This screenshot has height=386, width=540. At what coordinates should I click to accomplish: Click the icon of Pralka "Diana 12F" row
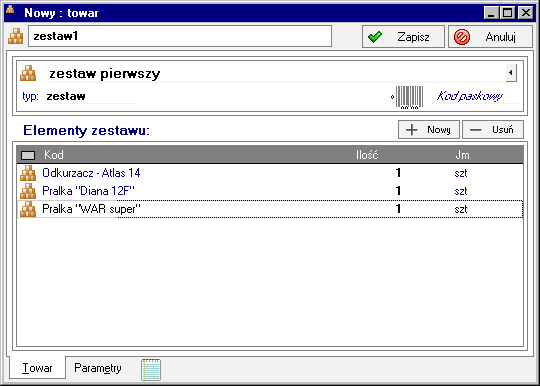(28, 191)
